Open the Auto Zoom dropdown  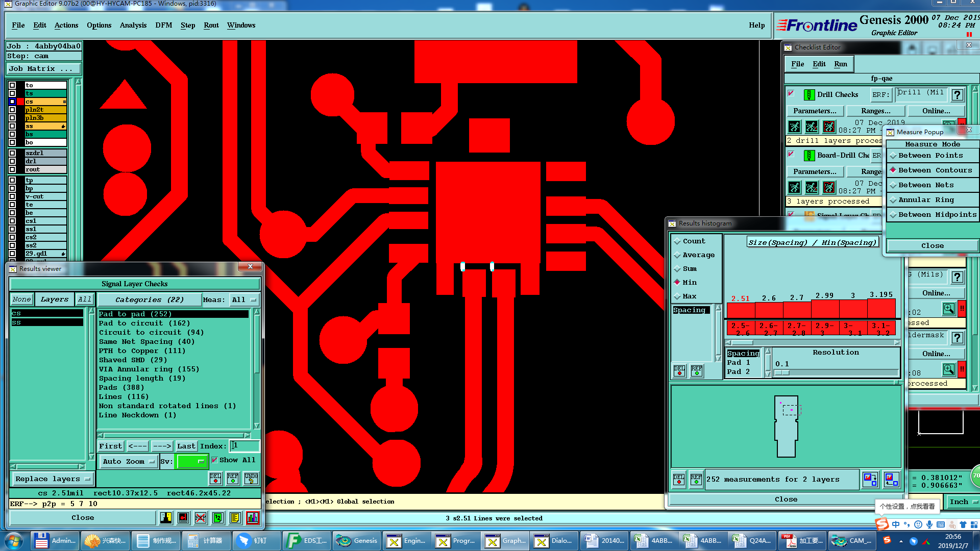pyautogui.click(x=128, y=461)
